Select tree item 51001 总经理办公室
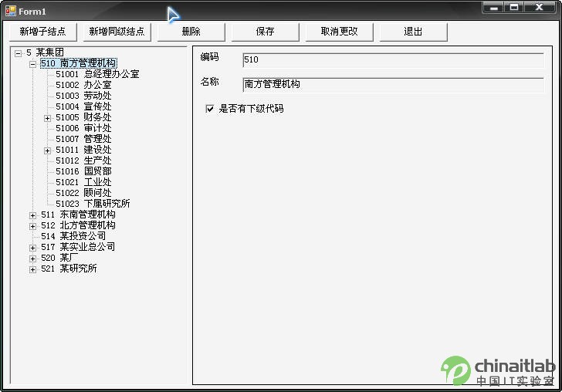 (x=97, y=74)
